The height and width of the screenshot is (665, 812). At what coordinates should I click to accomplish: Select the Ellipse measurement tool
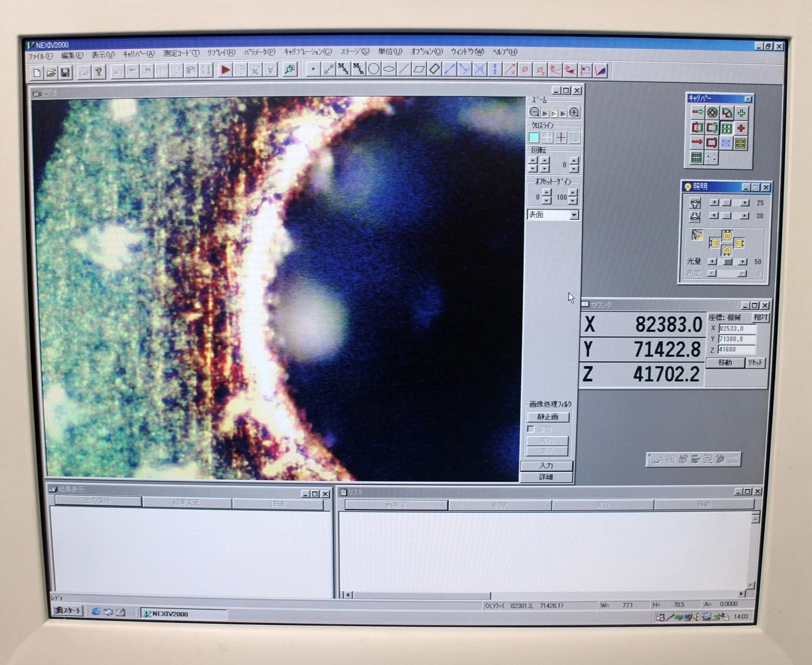pos(389,69)
